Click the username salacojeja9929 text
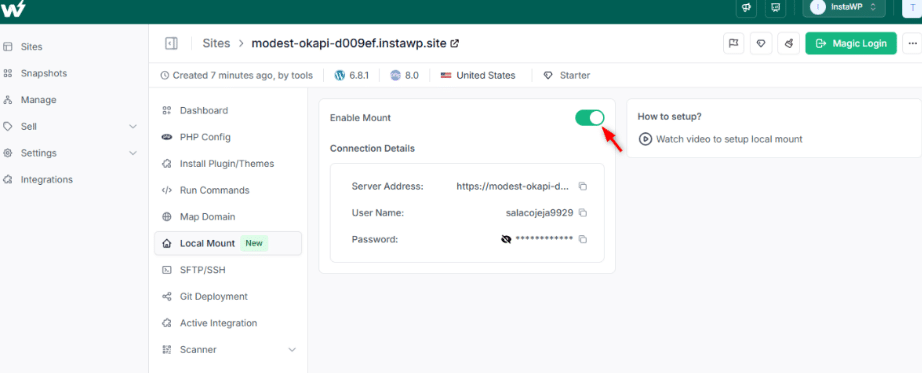922x373 pixels. pos(539,212)
